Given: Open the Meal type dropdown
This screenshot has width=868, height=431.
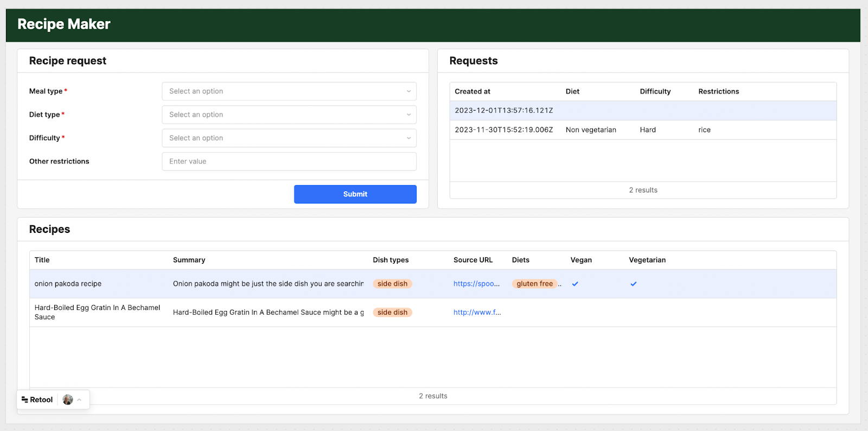Looking at the screenshot, I should 289,91.
